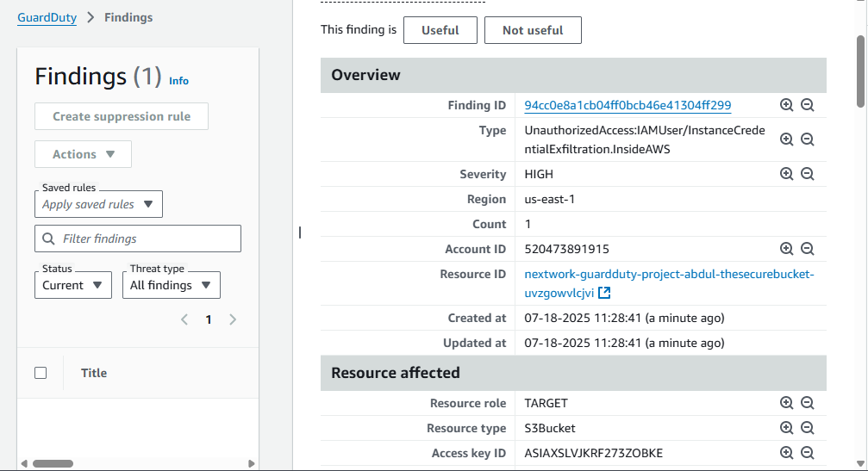Exclude filter for Resource type S3Bucket

click(x=807, y=428)
